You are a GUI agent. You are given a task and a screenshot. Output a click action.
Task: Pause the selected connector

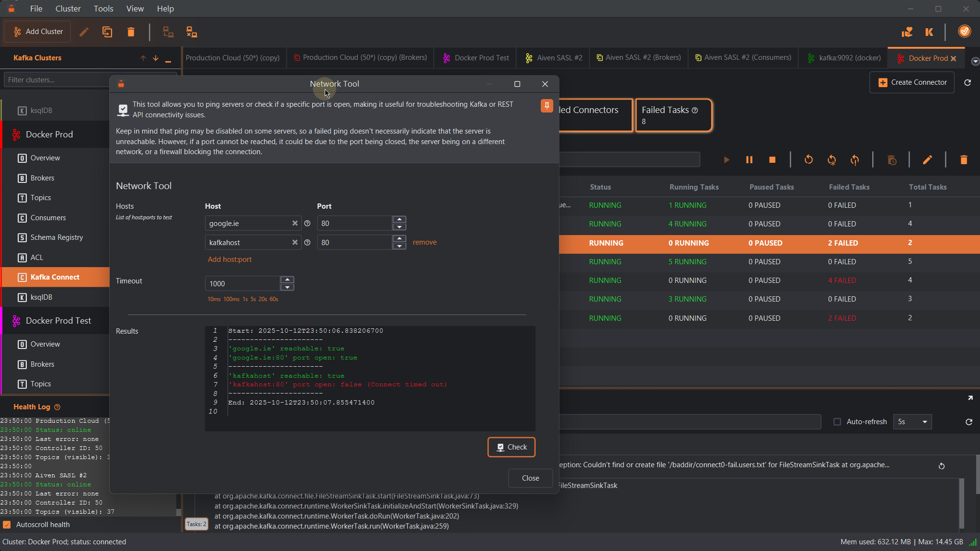click(x=749, y=160)
